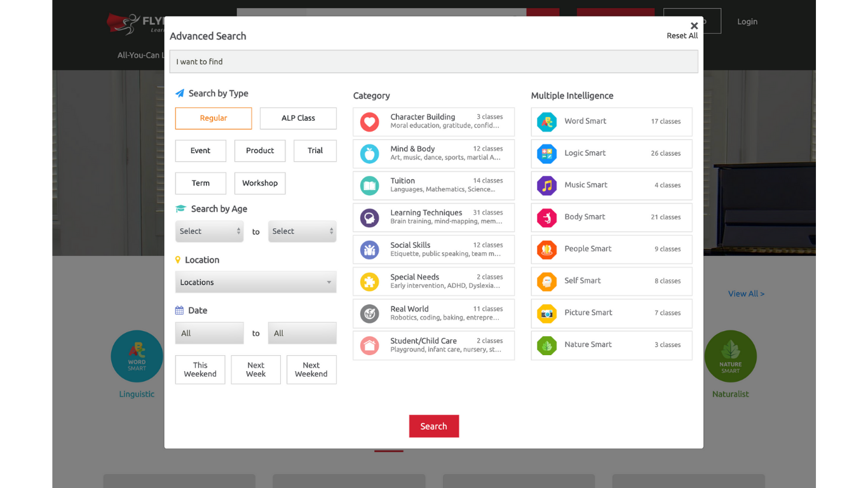The width and height of the screenshot is (868, 488).
Task: Click the red Search button
Action: click(434, 426)
